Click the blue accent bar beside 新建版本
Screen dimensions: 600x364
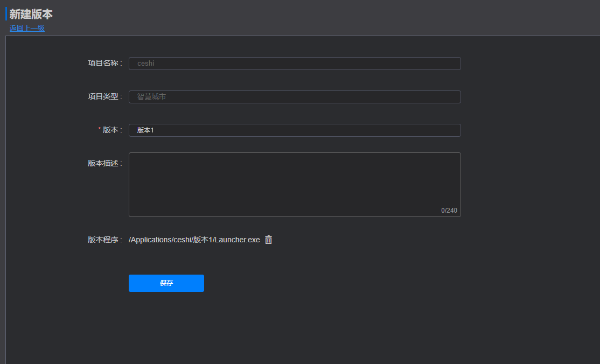[6, 14]
